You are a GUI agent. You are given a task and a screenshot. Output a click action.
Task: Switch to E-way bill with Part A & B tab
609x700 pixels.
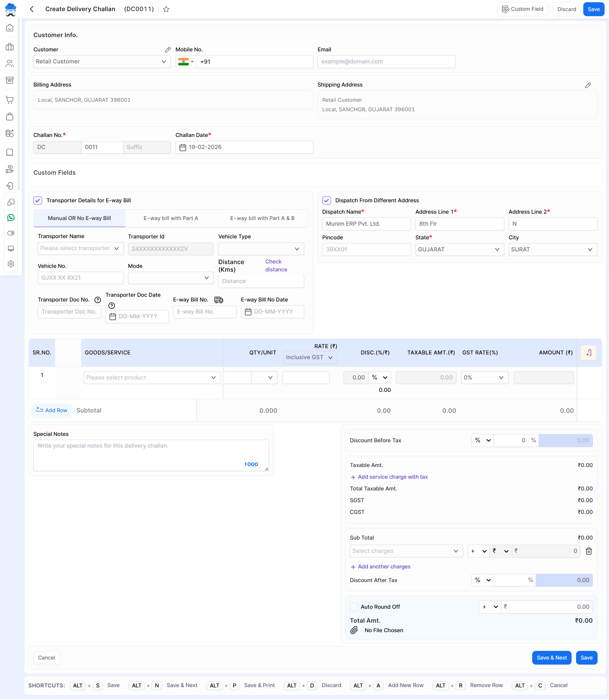[x=262, y=218]
